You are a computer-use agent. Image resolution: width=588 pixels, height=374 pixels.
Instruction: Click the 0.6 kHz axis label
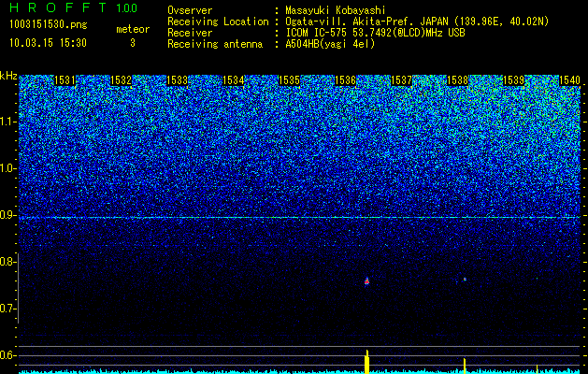tap(7, 355)
